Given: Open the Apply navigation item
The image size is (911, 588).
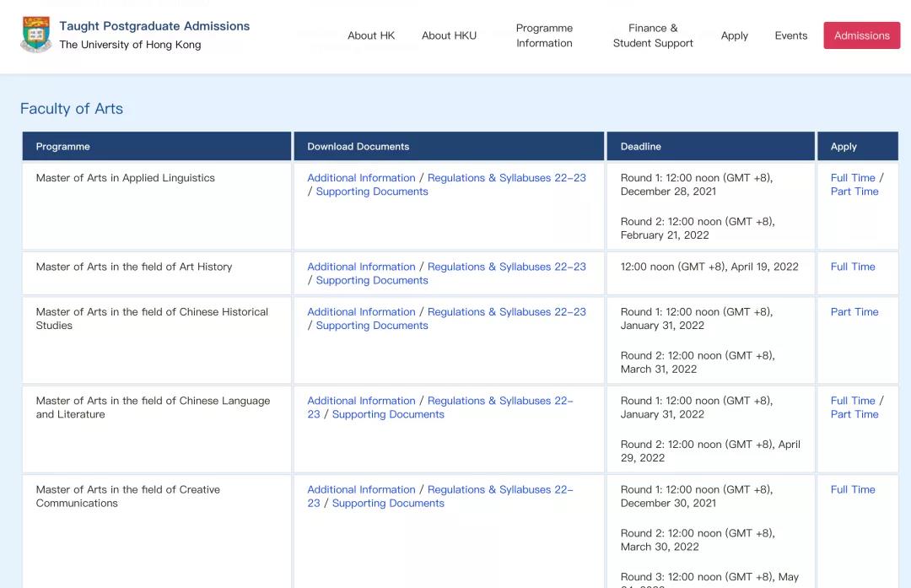Looking at the screenshot, I should 735,35.
